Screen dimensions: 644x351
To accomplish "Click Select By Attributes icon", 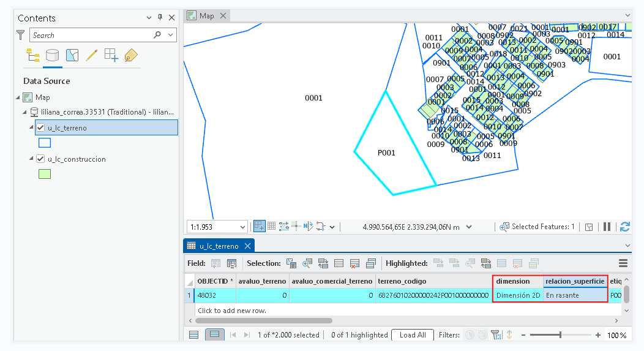I will coord(291,263).
